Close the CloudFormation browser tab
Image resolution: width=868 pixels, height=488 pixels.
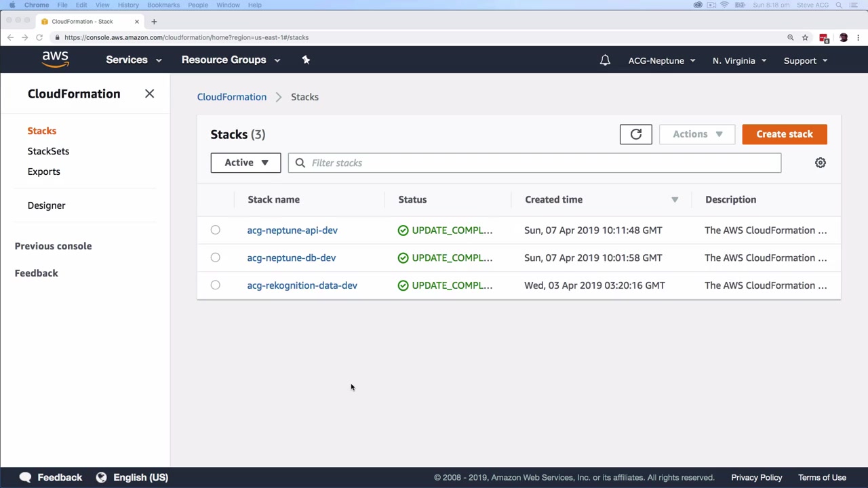(136, 21)
